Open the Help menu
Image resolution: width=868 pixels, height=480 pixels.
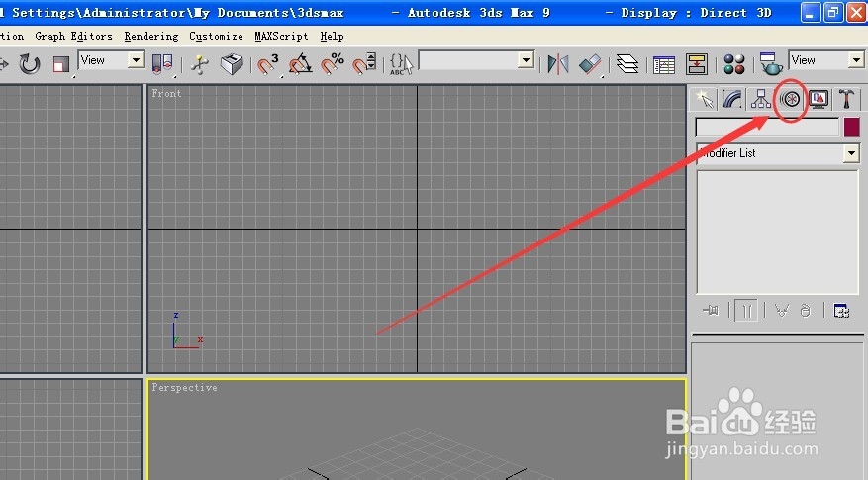pos(332,36)
